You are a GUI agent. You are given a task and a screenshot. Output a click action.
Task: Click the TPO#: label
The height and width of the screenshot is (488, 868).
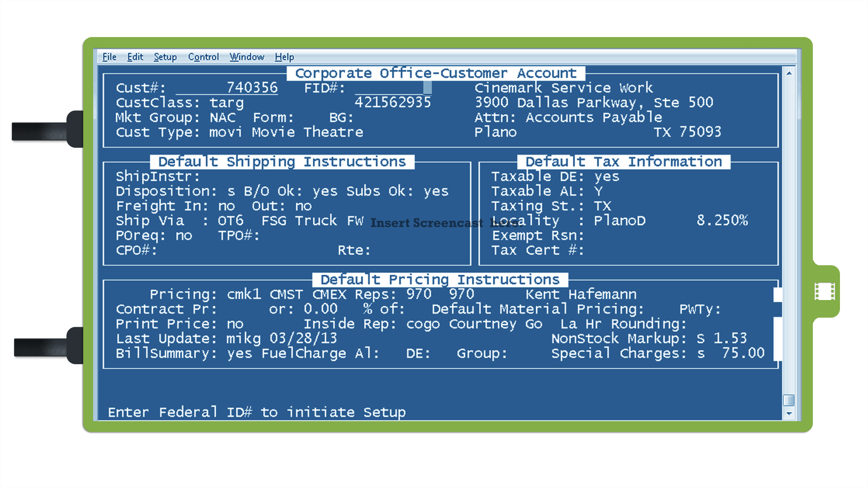click(x=239, y=235)
